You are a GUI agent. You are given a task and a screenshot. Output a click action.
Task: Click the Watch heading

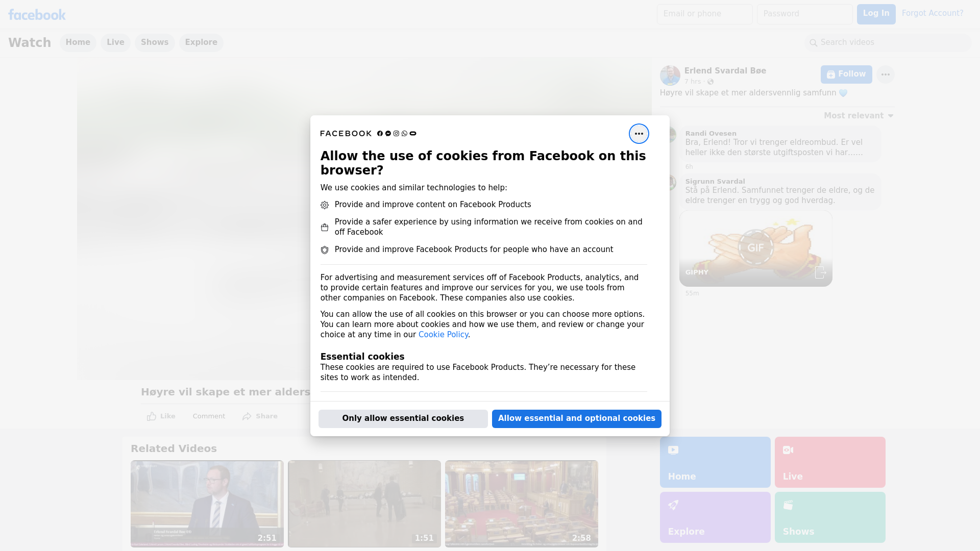click(x=30, y=42)
